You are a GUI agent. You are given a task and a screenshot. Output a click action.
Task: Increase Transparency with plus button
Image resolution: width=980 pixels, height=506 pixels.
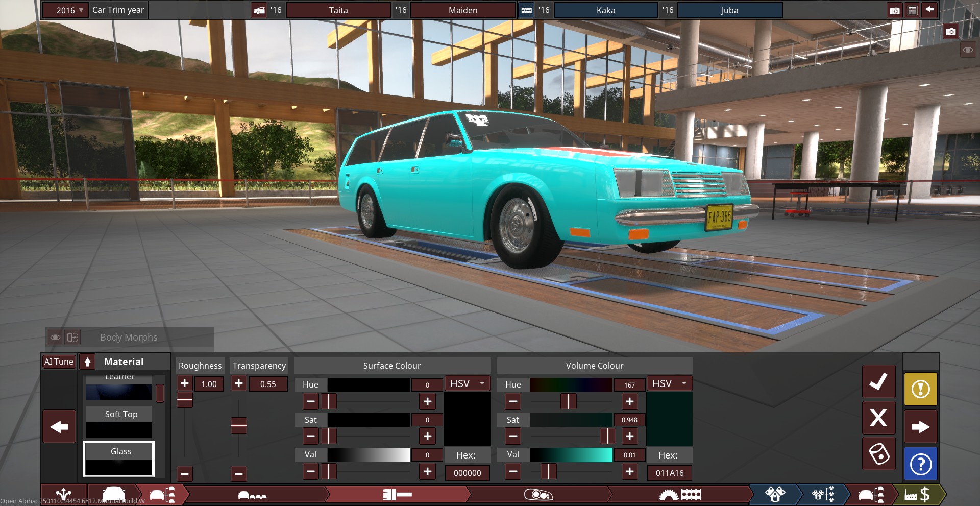238,383
